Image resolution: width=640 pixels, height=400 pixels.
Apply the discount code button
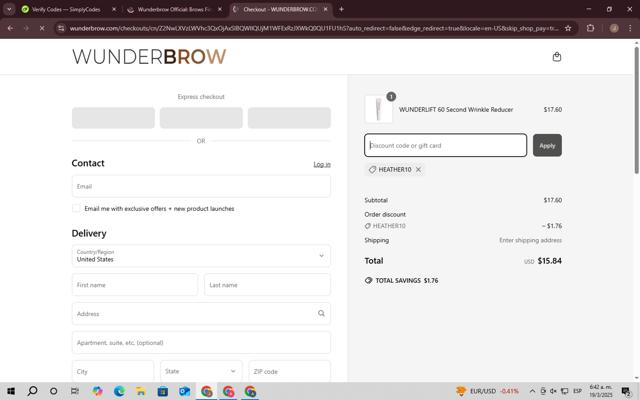tap(547, 145)
